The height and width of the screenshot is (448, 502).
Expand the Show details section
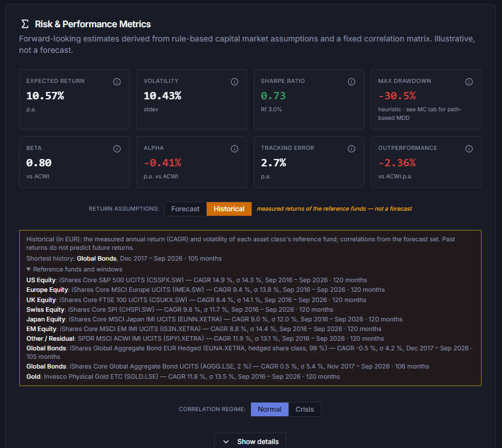(250, 441)
